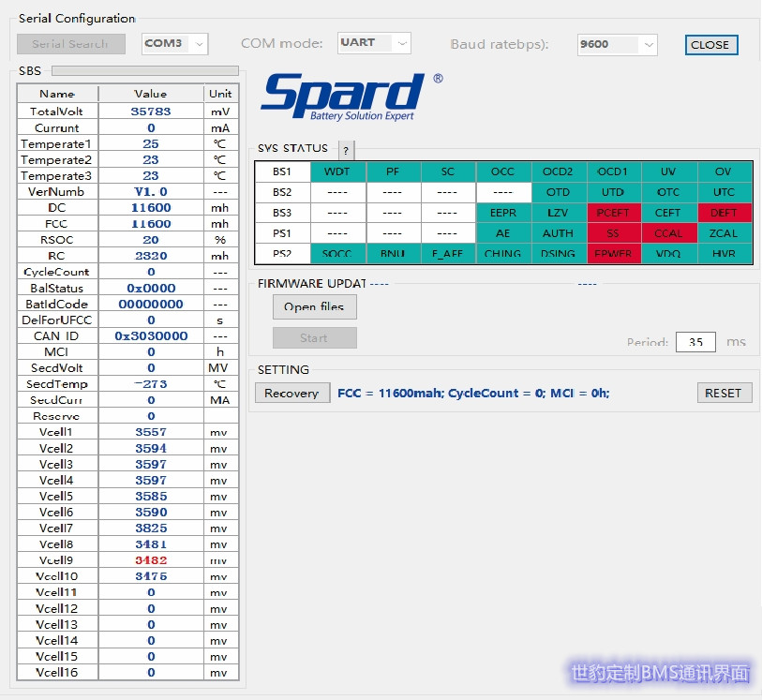The image size is (762, 700).
Task: Click the CLOSE serial port button
Action: coord(710,45)
